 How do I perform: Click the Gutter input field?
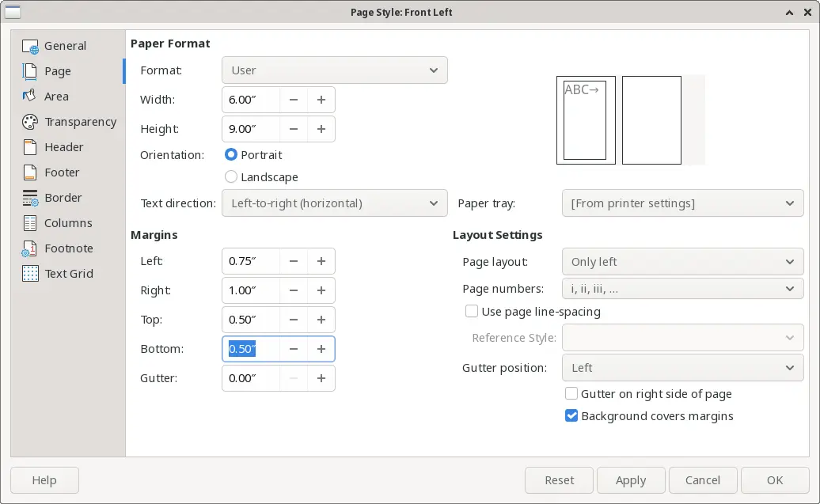[x=251, y=378]
